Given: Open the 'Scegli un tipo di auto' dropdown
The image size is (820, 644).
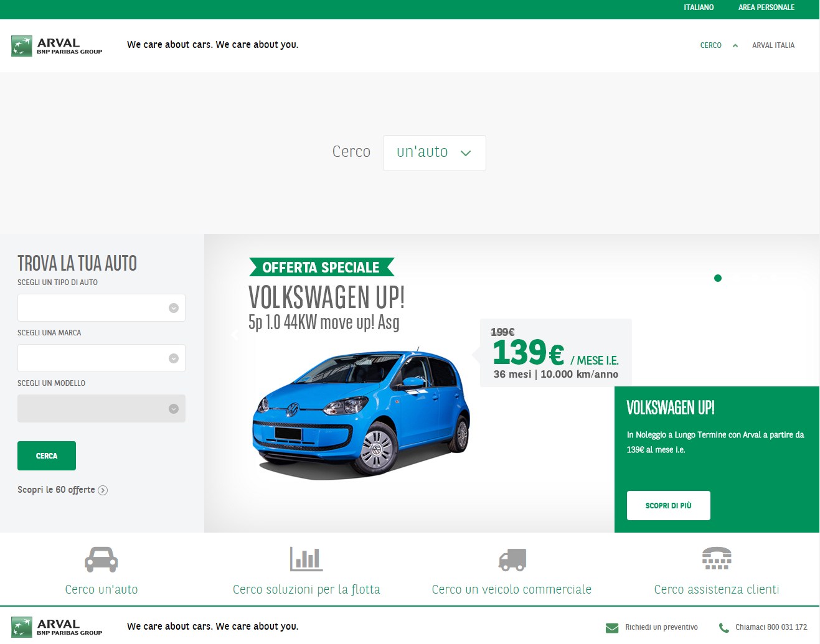Looking at the screenshot, I should click(x=101, y=308).
